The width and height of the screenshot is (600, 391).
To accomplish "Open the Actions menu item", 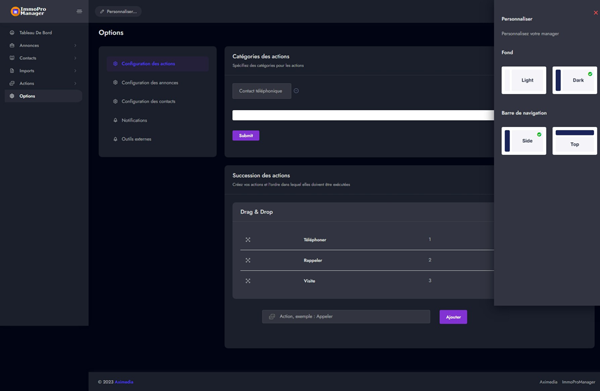I will (x=43, y=83).
